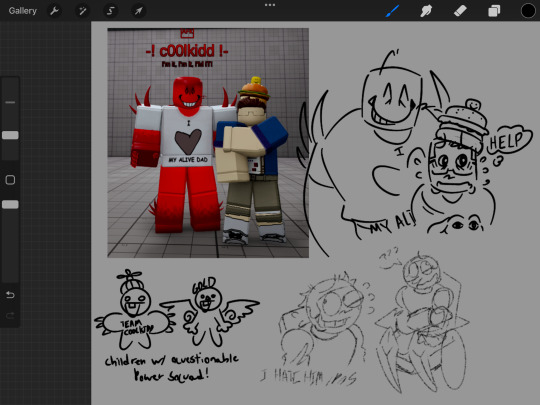This screenshot has width=540, height=405.
Task: Tap the Undo arrow
Action: click(x=10, y=295)
